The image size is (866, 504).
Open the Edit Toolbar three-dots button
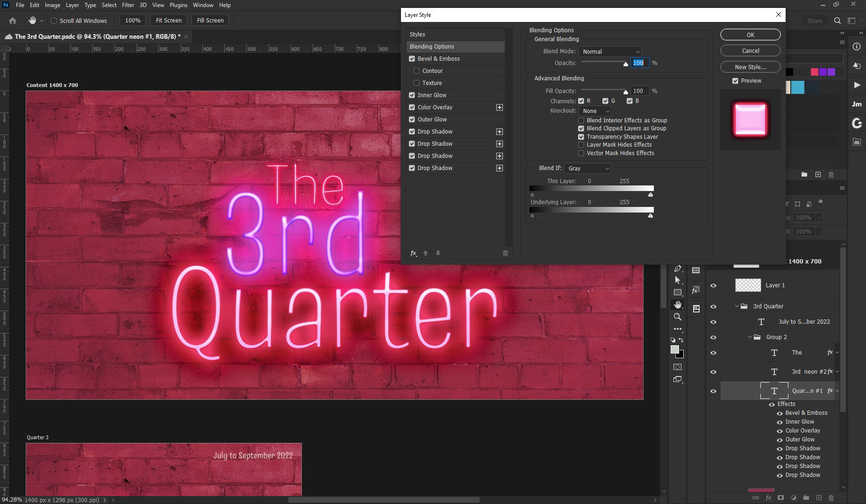[x=678, y=329]
